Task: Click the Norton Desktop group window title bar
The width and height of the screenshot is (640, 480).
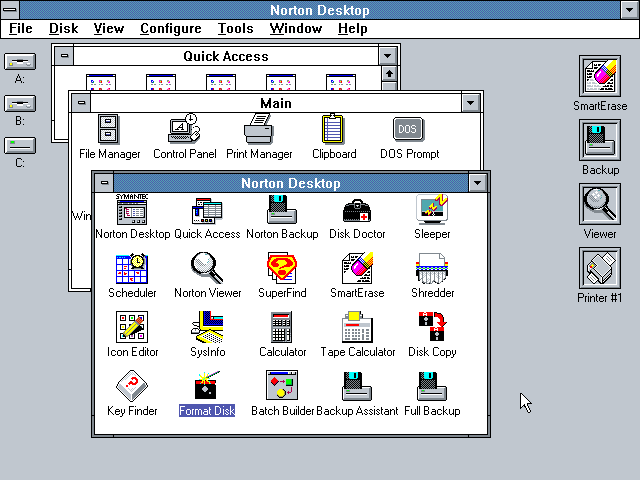Action: 291,183
